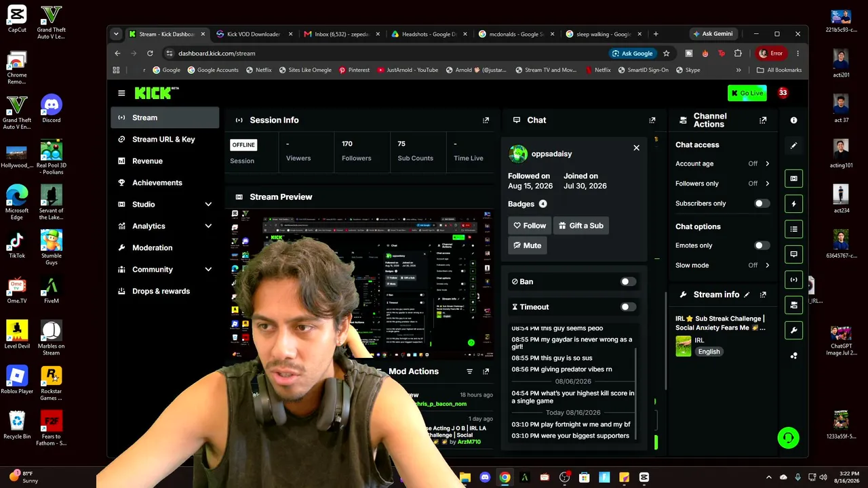Bookmark this page with star icon
The image size is (868, 488).
667,53
